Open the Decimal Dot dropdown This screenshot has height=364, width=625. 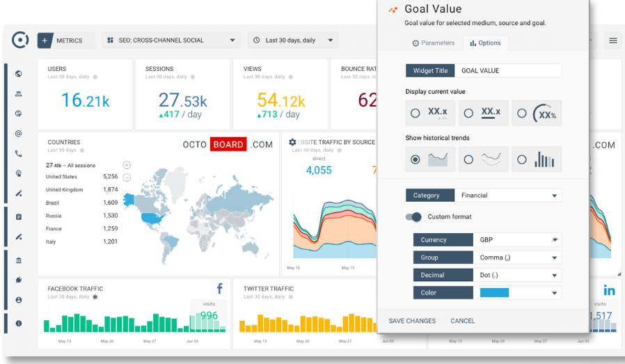click(517, 275)
